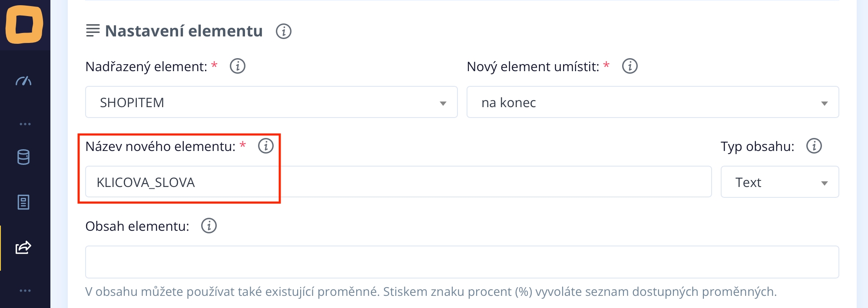Click the lower three-dots sidebar icon
The image size is (868, 308).
(x=25, y=290)
